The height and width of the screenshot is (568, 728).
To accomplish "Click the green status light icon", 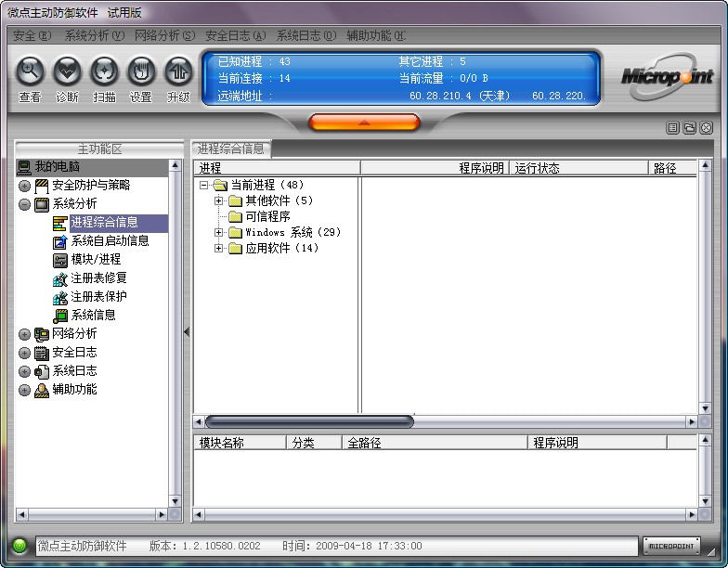I will click(x=20, y=546).
